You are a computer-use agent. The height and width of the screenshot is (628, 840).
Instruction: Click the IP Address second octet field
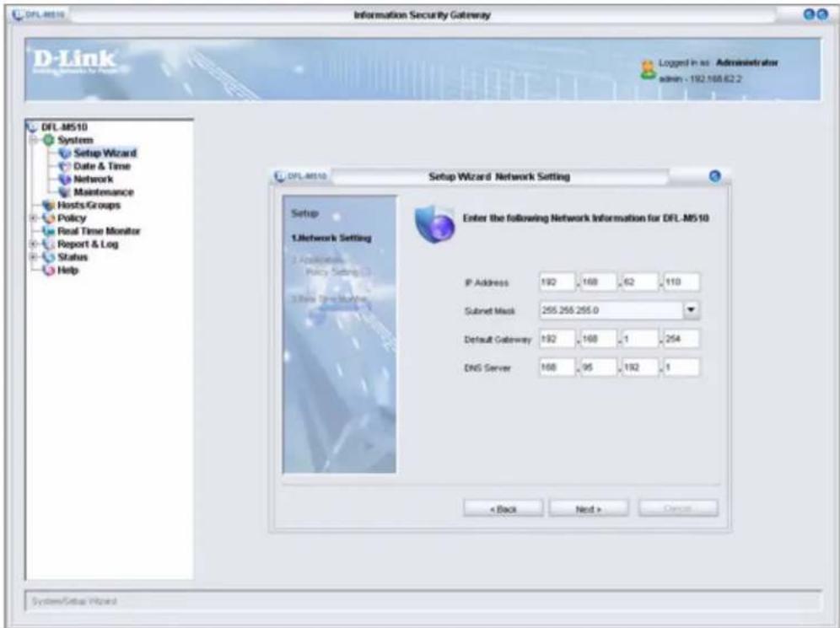[598, 282]
